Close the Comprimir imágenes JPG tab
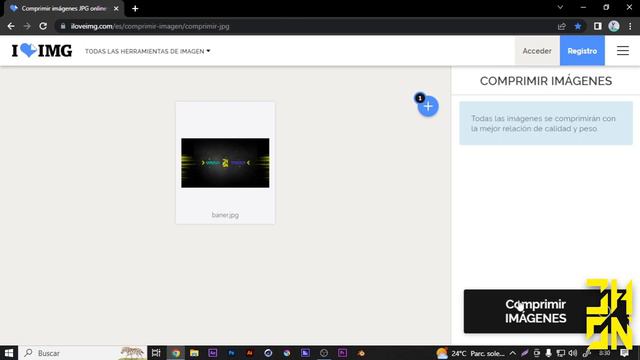Viewport: 640px width, 360px height. 116,9
